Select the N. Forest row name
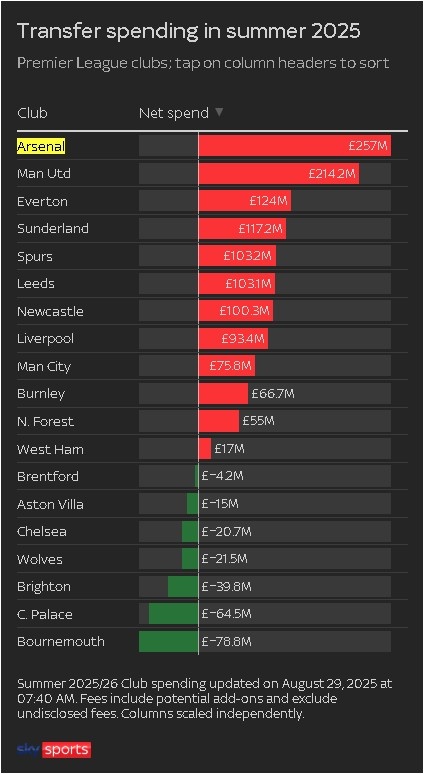 click(x=45, y=422)
